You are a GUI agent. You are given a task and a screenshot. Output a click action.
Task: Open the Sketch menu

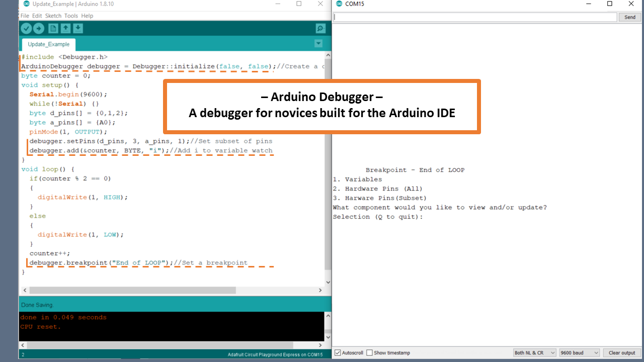[53, 16]
